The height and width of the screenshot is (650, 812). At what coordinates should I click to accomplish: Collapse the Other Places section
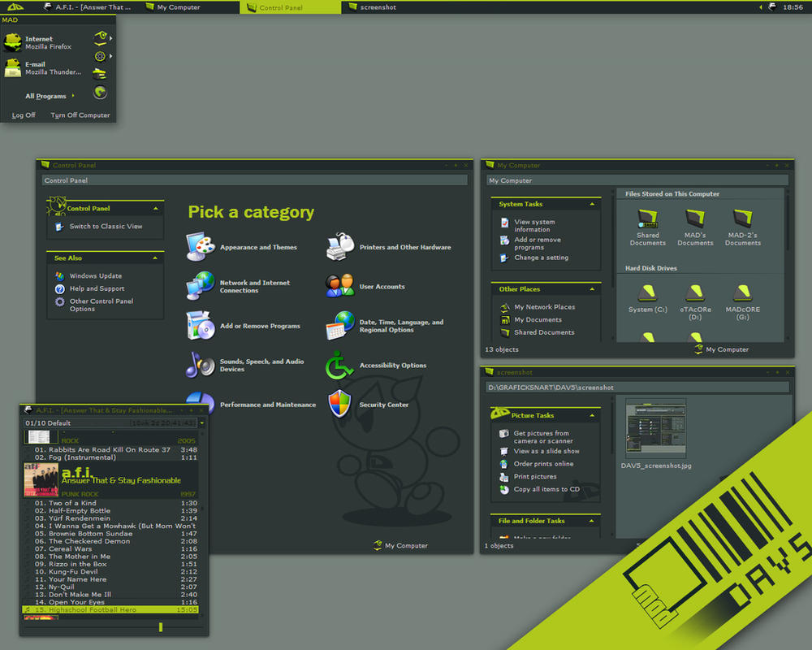[x=592, y=289]
